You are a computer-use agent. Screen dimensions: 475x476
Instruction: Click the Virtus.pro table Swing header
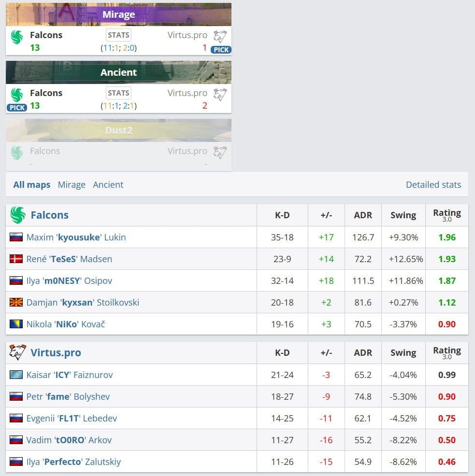click(x=403, y=352)
